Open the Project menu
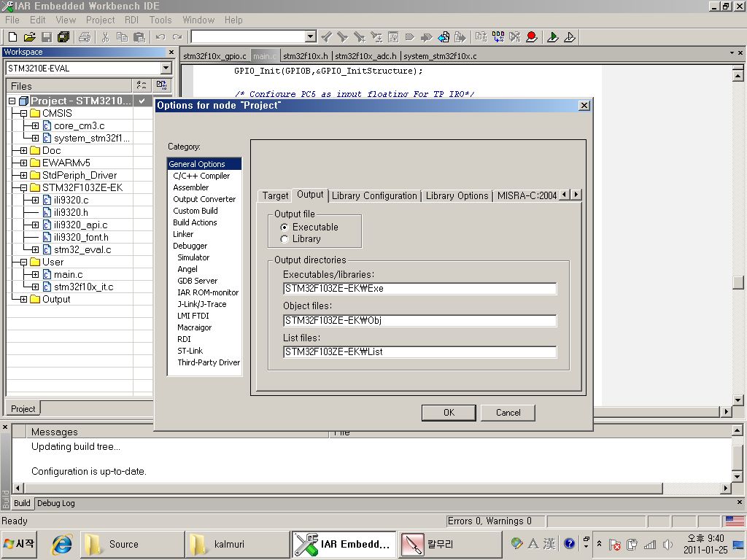The height and width of the screenshot is (560, 747). tap(100, 20)
